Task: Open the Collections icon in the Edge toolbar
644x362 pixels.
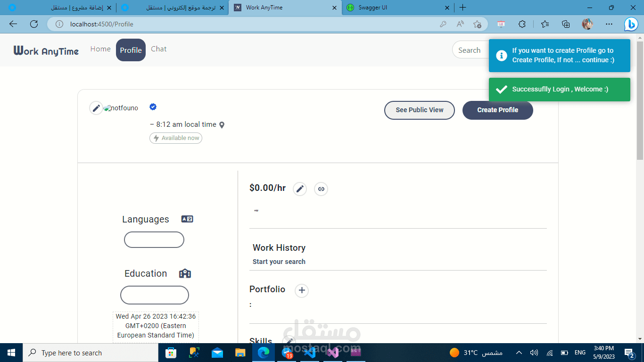Action: click(566, 24)
